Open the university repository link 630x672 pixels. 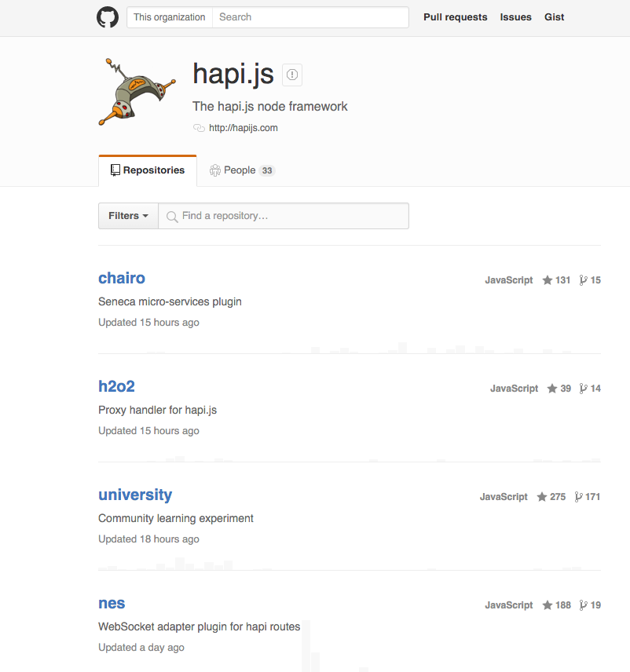pos(135,495)
